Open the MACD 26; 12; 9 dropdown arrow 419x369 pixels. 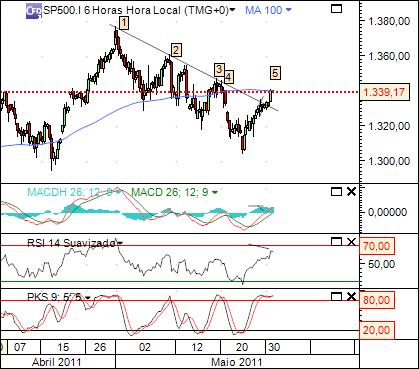(x=215, y=192)
